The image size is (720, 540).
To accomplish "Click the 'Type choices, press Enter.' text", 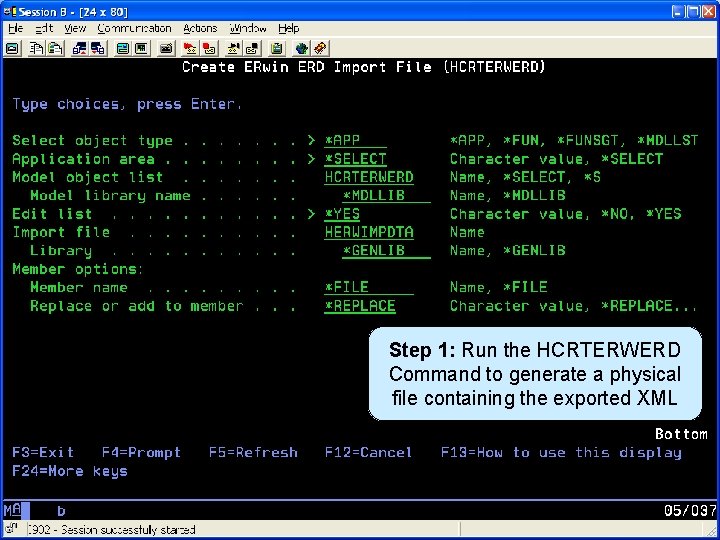I will [x=127, y=104].
